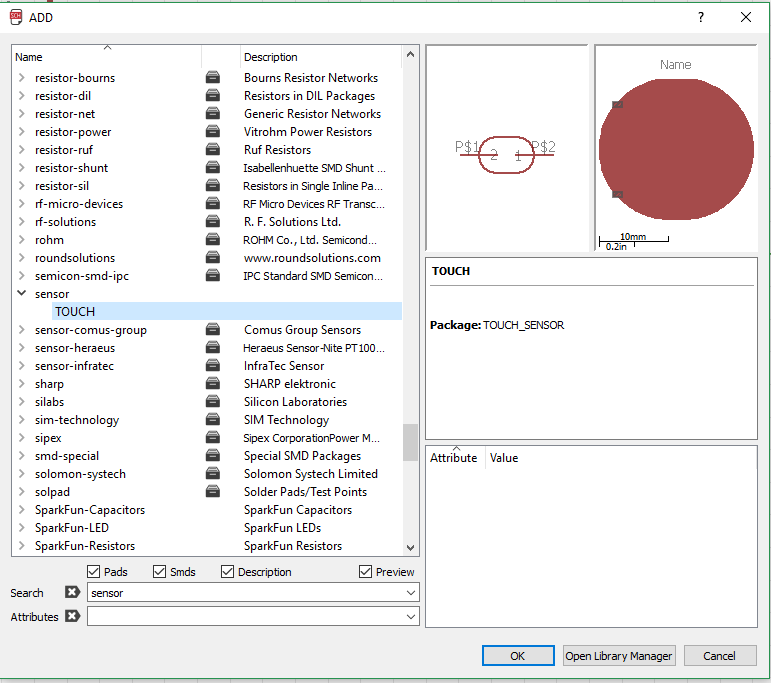This screenshot has height=683, width=771.
Task: Expand the SparkFun-Capacitors library
Action: tap(22, 510)
